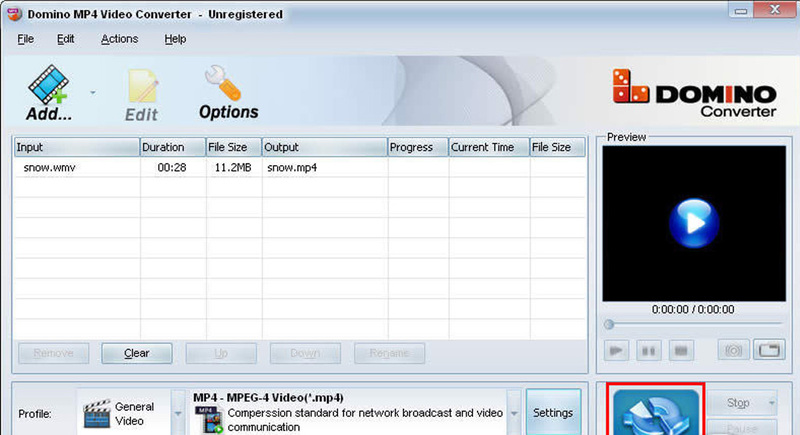Open the Actions menu

(119, 39)
